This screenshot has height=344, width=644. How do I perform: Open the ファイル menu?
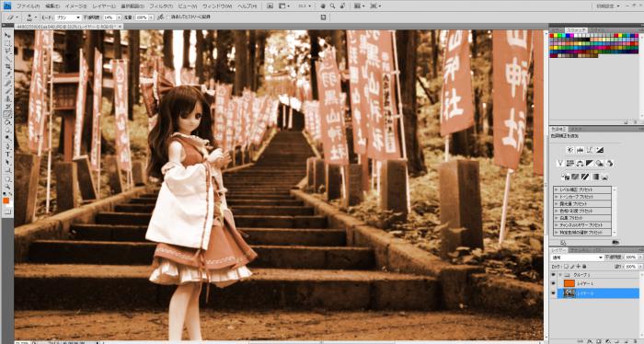(x=28, y=6)
